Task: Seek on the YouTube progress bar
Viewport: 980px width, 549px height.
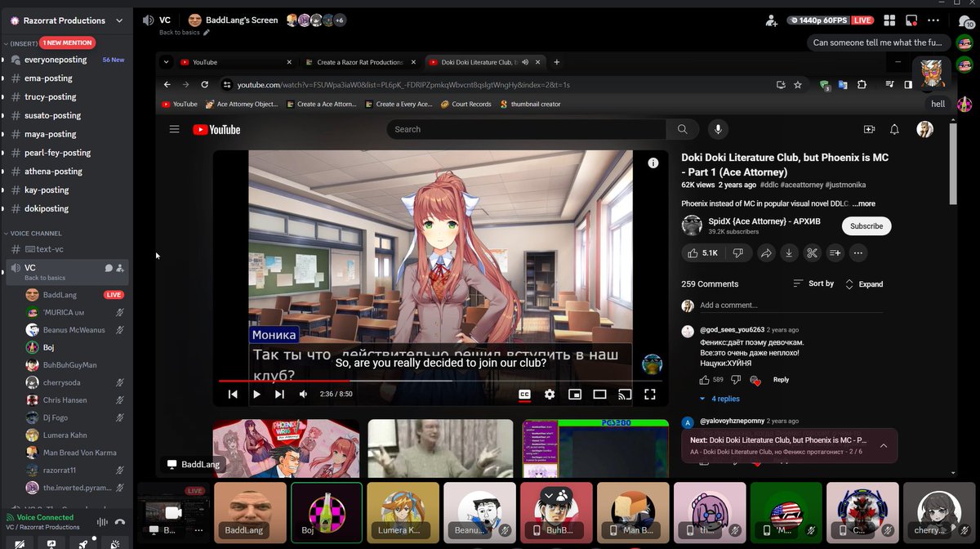Action: click(440, 381)
